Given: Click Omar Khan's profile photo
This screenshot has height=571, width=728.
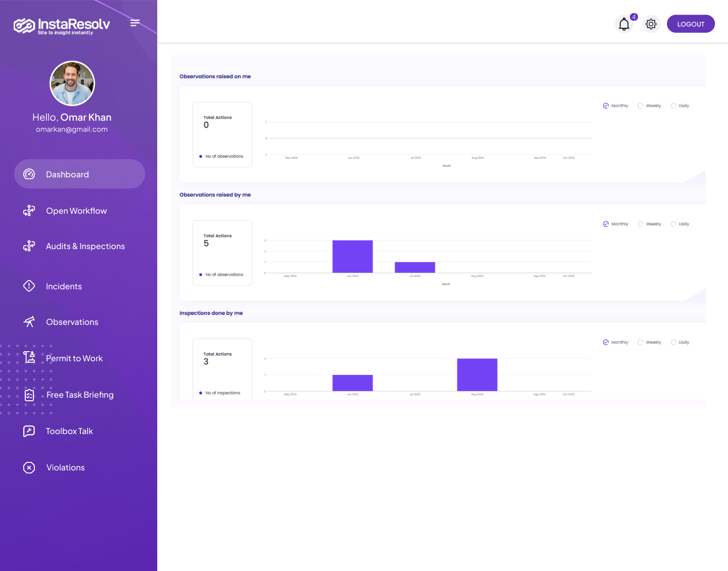Looking at the screenshot, I should (x=72, y=84).
